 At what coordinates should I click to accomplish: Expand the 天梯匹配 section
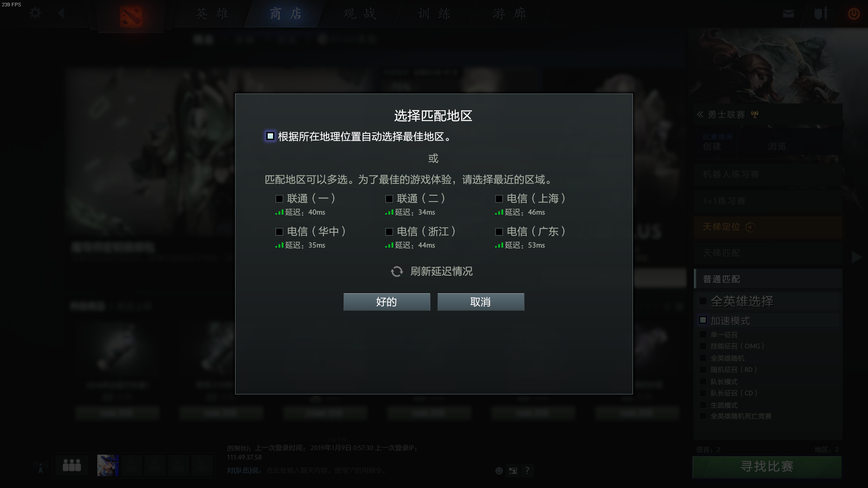(x=768, y=253)
